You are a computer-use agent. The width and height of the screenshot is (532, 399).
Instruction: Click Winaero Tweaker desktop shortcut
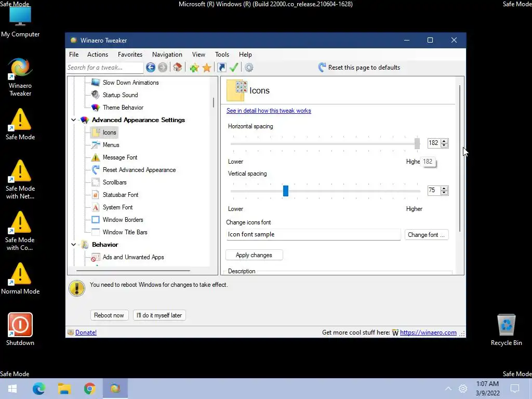pos(20,77)
